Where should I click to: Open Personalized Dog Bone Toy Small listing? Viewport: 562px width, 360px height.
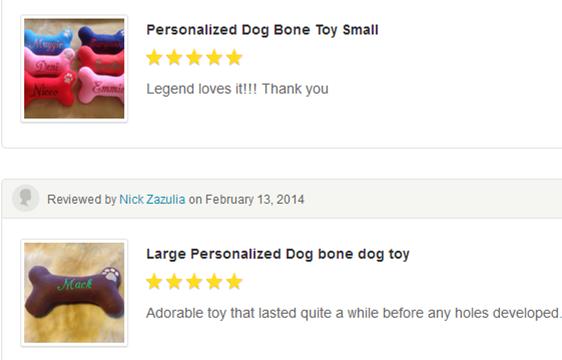point(262,30)
